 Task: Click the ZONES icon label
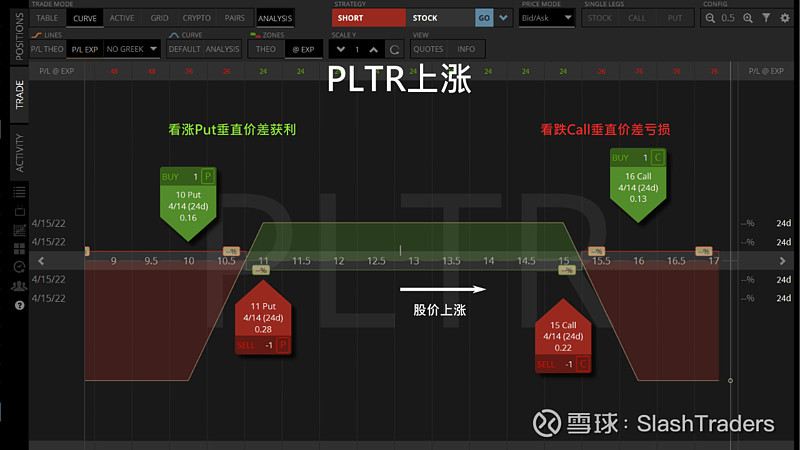coord(267,35)
